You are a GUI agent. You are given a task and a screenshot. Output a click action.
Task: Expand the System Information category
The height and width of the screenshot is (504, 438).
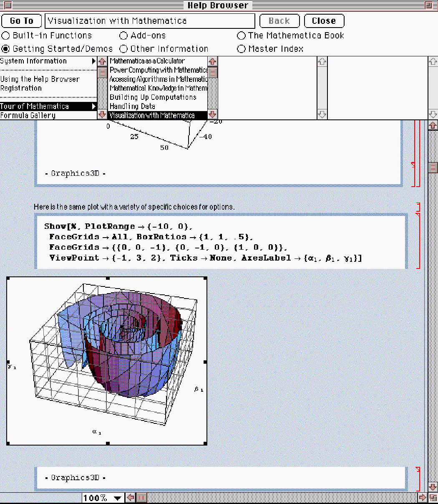pos(94,61)
